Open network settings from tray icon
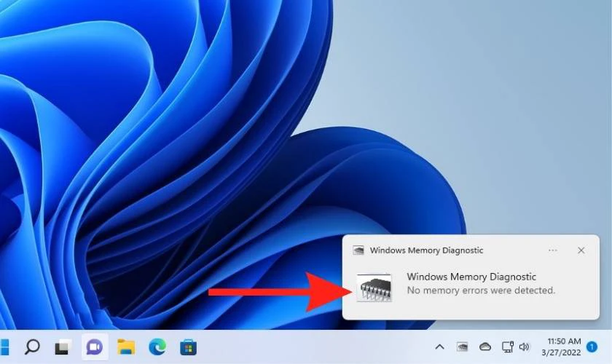 coord(507,347)
